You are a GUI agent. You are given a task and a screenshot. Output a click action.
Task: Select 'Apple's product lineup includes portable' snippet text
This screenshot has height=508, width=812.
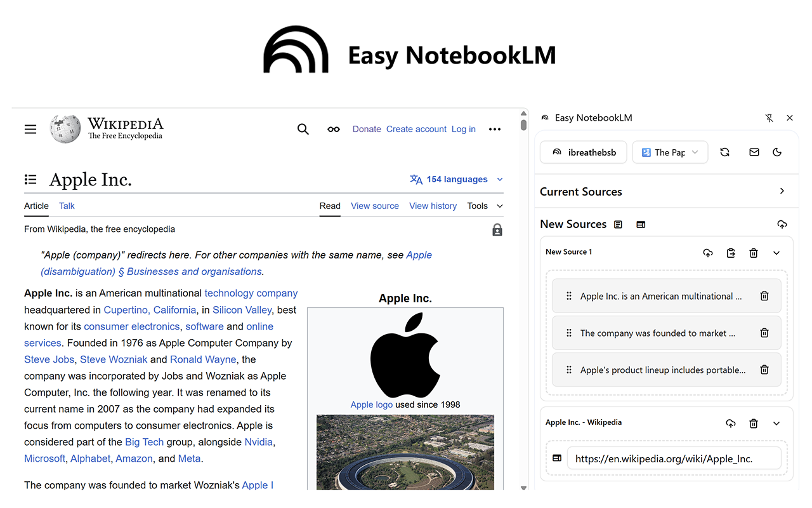(x=663, y=370)
